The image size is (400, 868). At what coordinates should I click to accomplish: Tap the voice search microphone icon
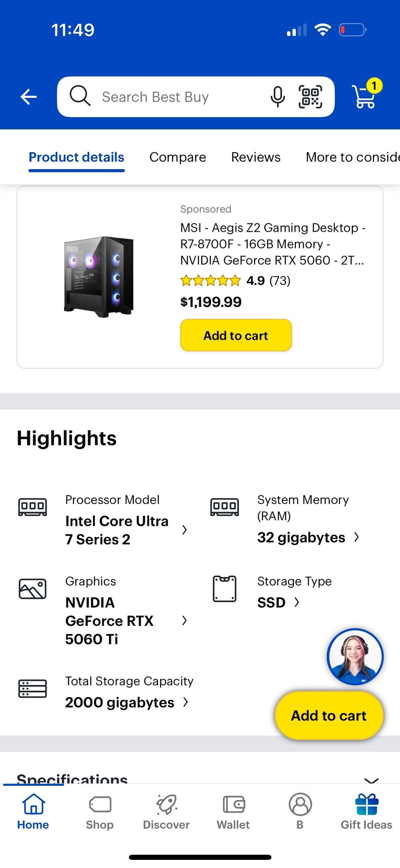pos(277,97)
